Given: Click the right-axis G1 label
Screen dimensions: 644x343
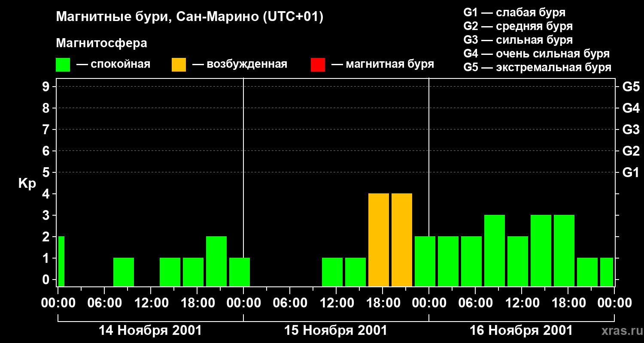Looking at the screenshot, I should click(631, 172).
